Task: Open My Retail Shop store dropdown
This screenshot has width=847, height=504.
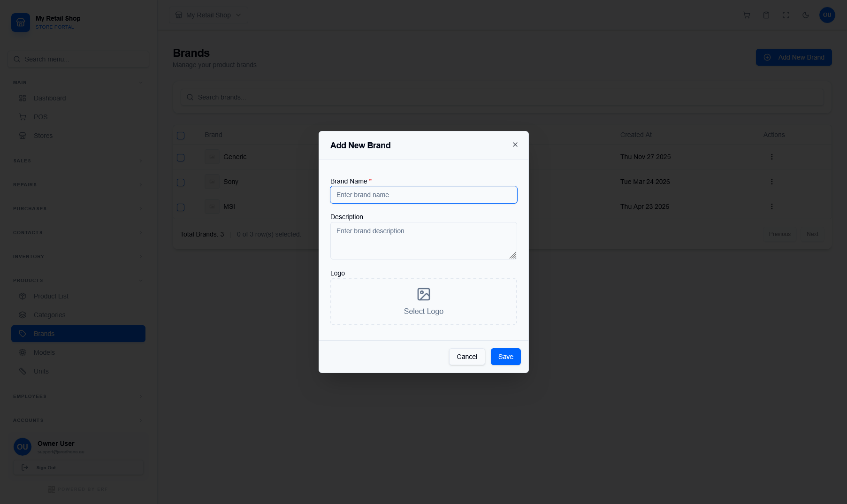Action: coord(208,15)
